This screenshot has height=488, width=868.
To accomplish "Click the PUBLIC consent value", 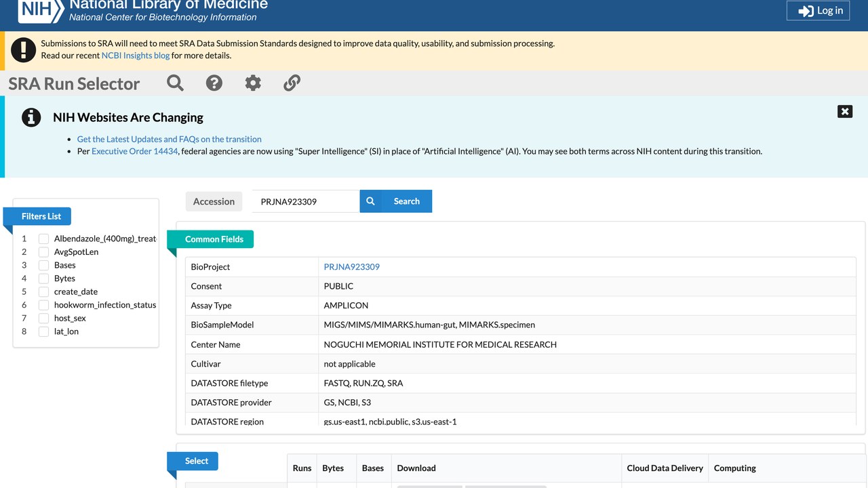I will point(338,286).
